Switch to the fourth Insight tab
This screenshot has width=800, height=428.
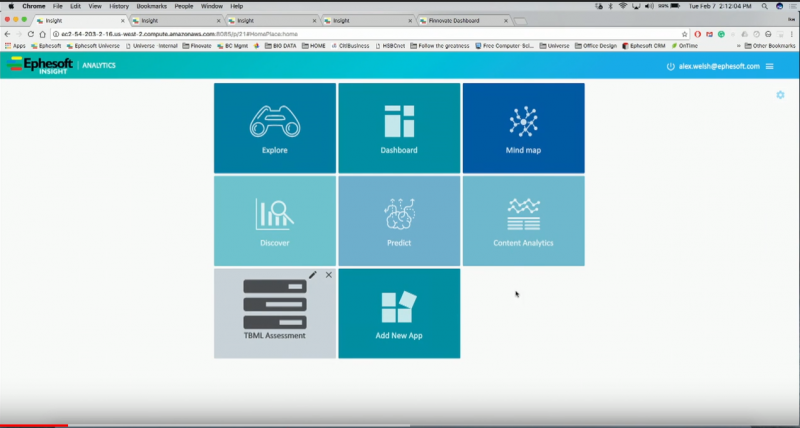pos(368,21)
